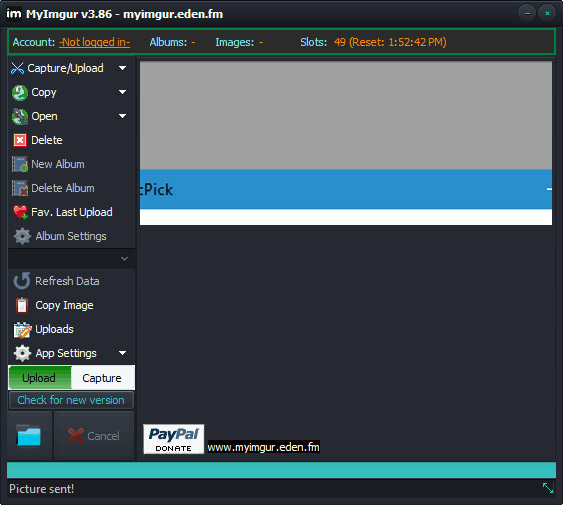Click the Cancel button
563x505 pixels.
point(94,435)
